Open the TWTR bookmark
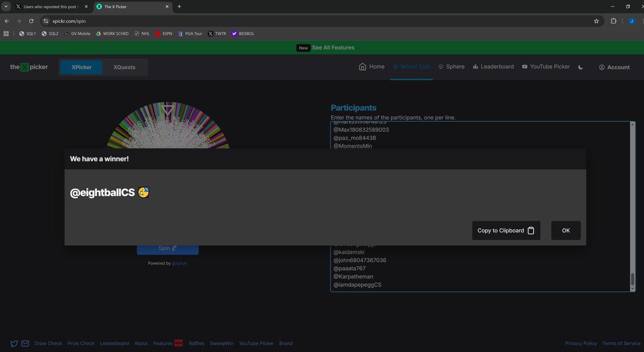Viewport: 644px width, 352px height. [x=217, y=33]
